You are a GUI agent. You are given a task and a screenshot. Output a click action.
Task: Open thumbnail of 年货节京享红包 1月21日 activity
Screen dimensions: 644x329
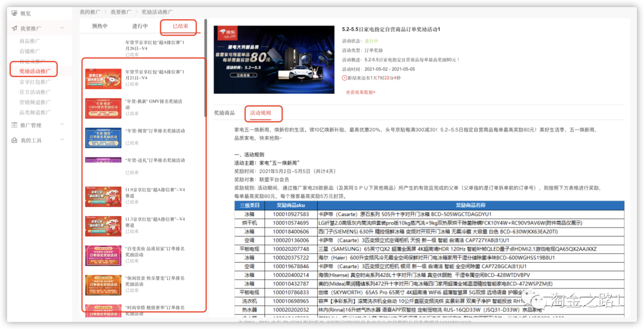pyautogui.click(x=103, y=79)
